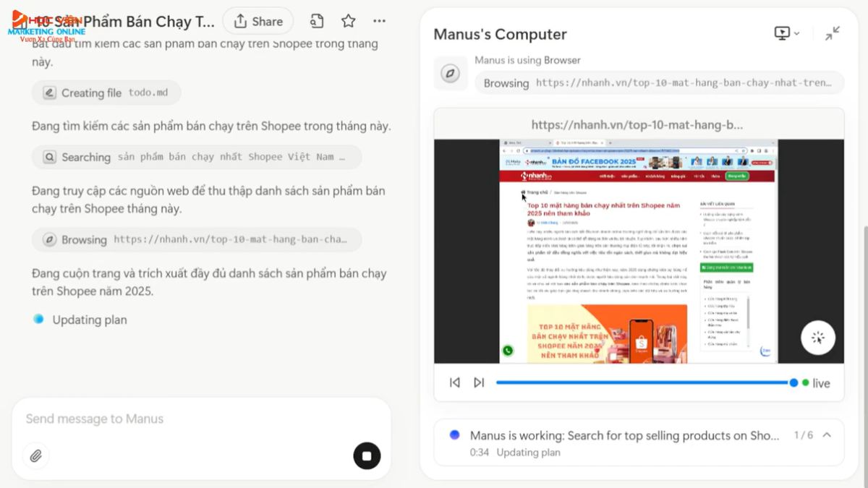
Task: Click the 'Manus is working: Search for top selling' status
Action: 625,435
